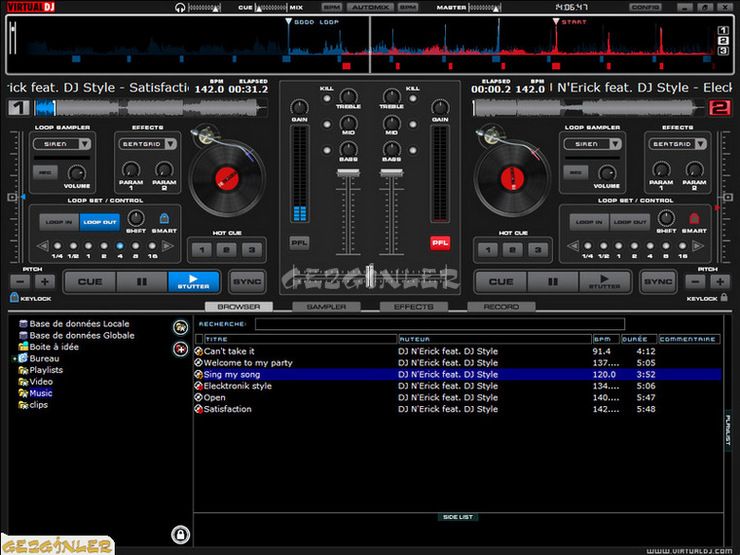Toggle deck 2 Keylock icon
This screenshot has width=740, height=555.
click(724, 297)
